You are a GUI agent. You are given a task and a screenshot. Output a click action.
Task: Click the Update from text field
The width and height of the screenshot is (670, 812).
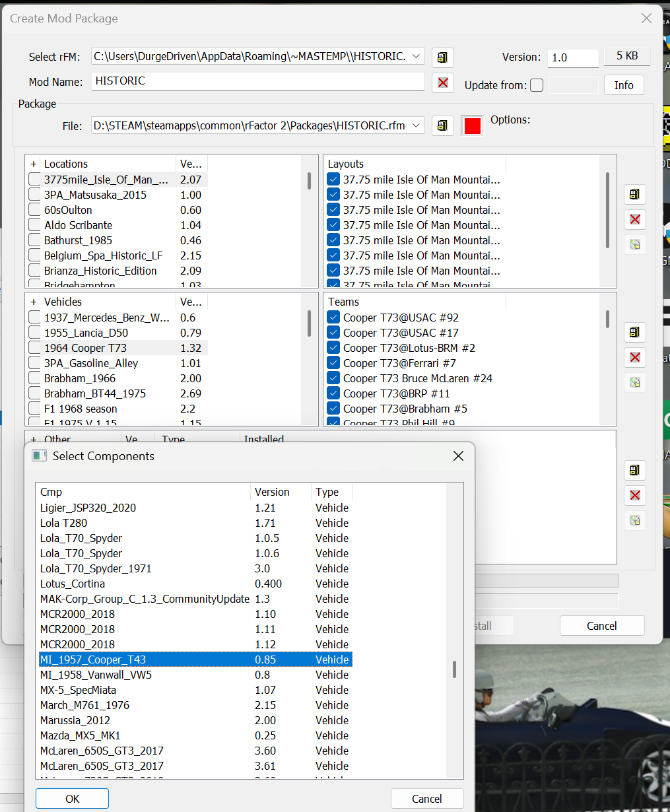tap(573, 85)
